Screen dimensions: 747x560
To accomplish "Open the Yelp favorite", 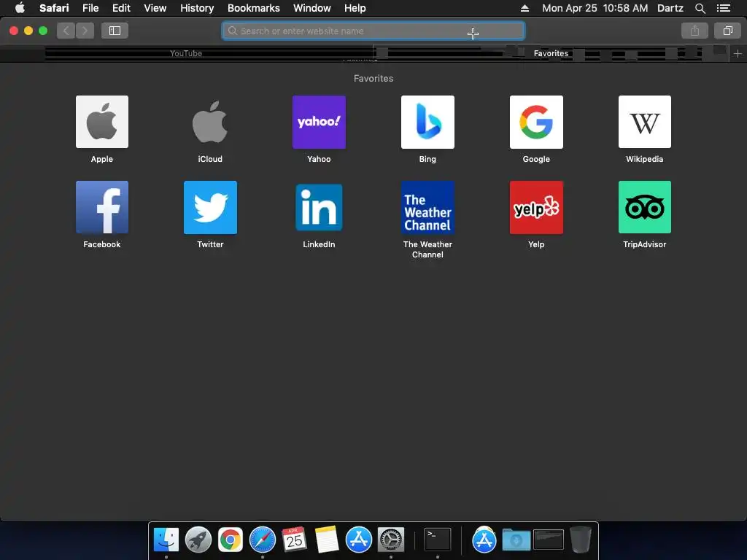I will click(536, 207).
